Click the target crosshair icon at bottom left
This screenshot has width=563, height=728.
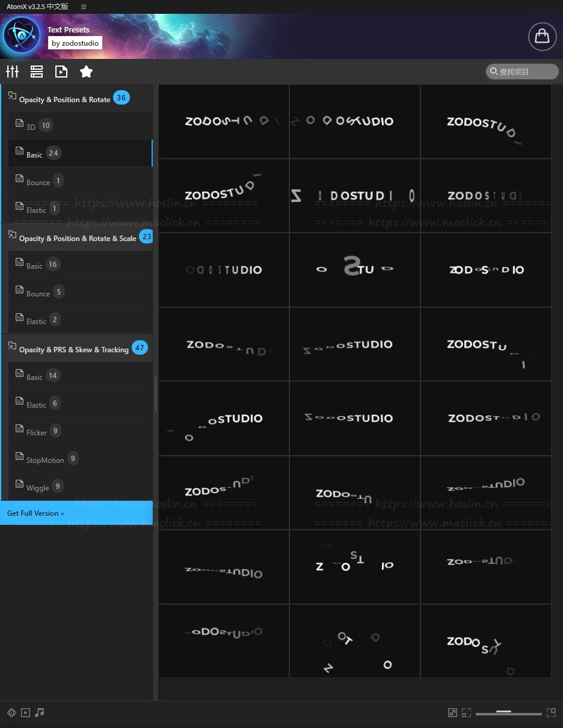tap(11, 712)
